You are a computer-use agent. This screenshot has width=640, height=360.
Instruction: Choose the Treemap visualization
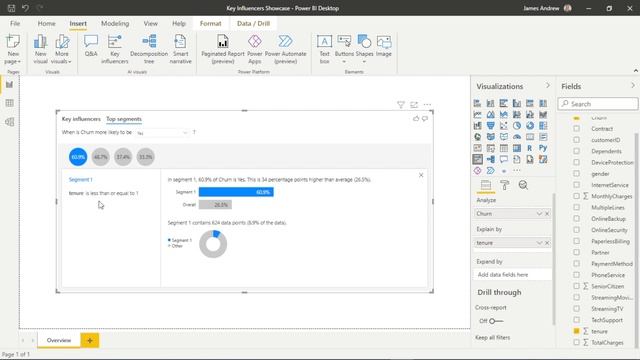tap(543, 126)
